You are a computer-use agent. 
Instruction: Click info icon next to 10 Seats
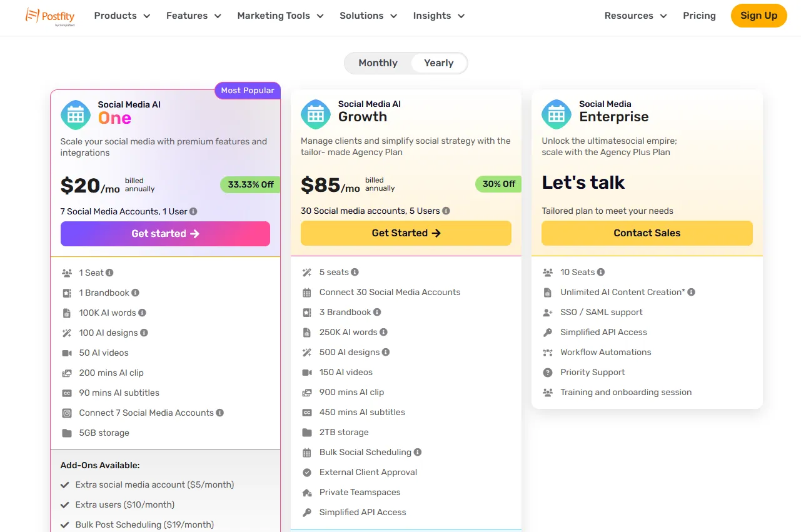601,272
